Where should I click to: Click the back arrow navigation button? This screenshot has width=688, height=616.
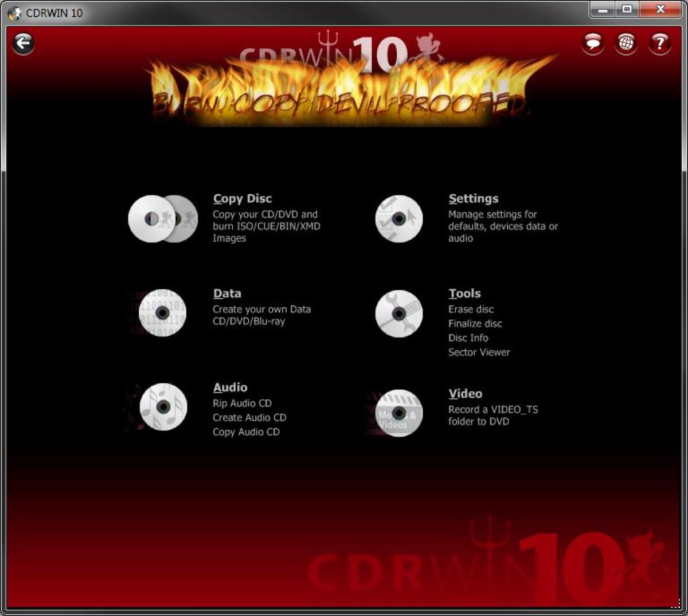coord(23,44)
